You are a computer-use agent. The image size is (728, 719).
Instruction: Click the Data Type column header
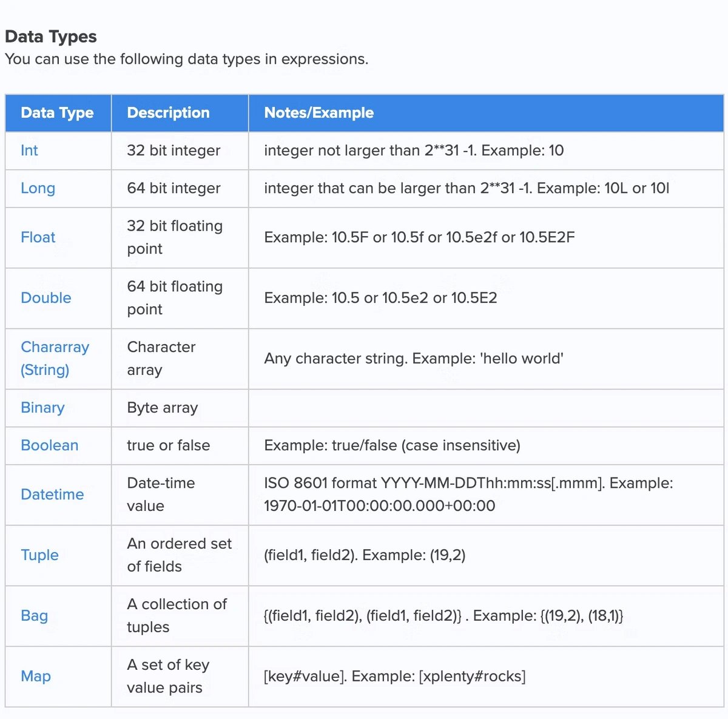(x=57, y=113)
